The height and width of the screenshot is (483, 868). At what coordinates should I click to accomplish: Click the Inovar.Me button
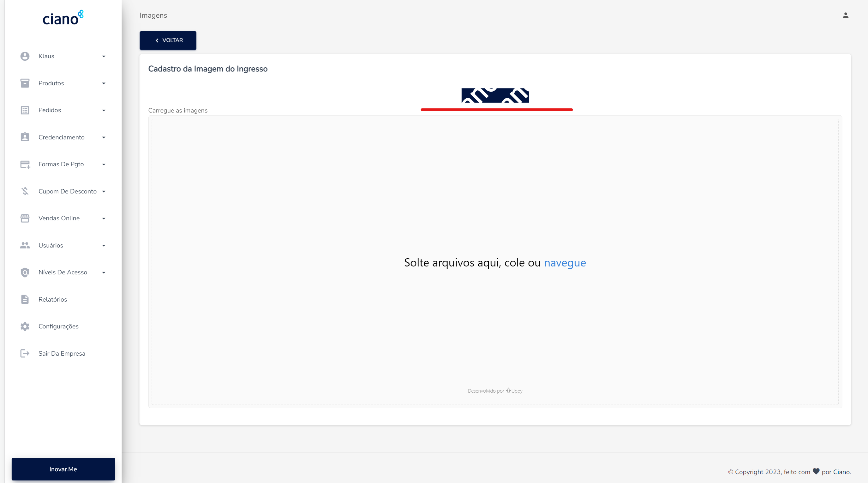[63, 469]
